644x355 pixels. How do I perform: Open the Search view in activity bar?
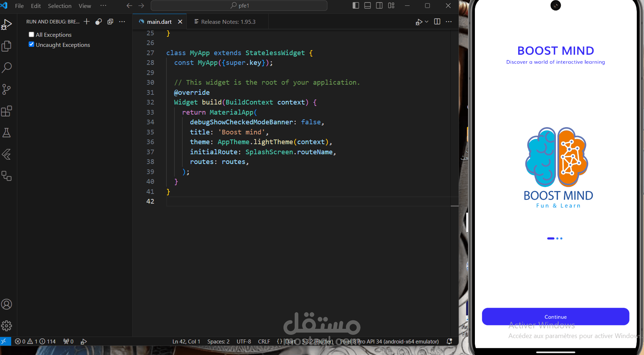tap(6, 68)
